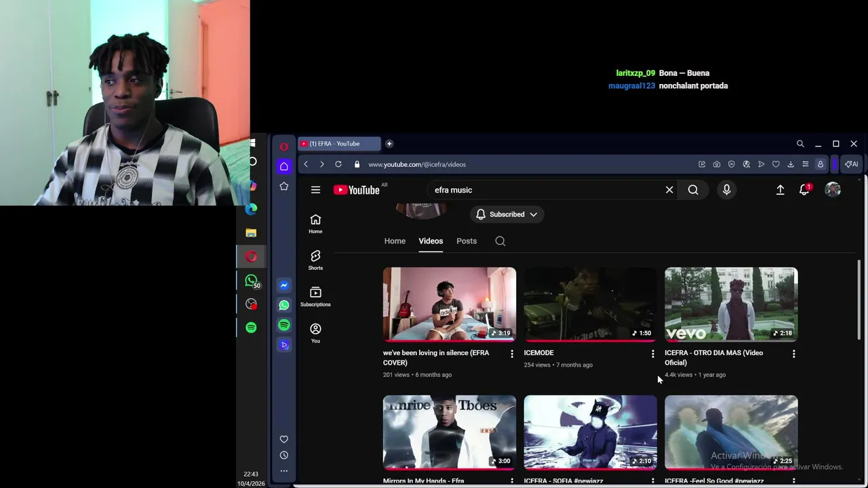Screen dimensions: 868x488
Task: Open Spotify in Opera sidebar
Action: click(284, 325)
